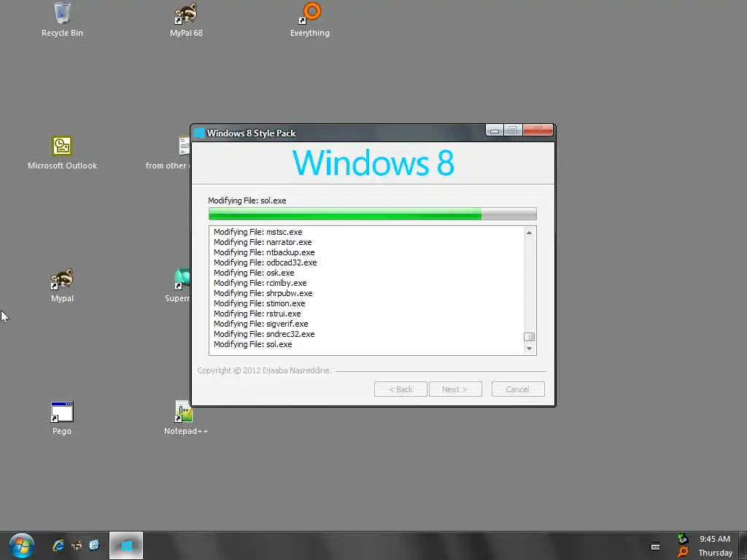
Task: Select log line 'Modifying File: mstsc.exe'
Action: click(x=258, y=232)
